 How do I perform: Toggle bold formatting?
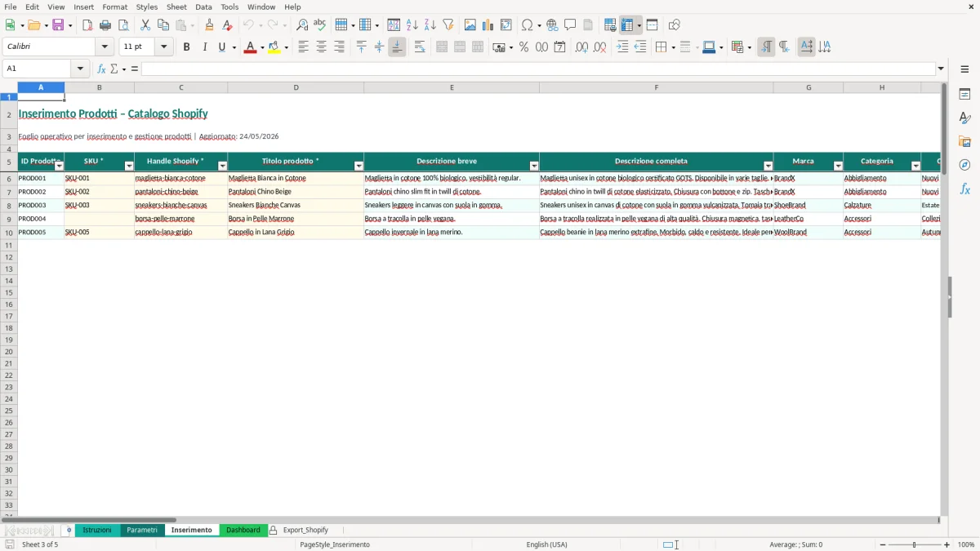(x=187, y=47)
